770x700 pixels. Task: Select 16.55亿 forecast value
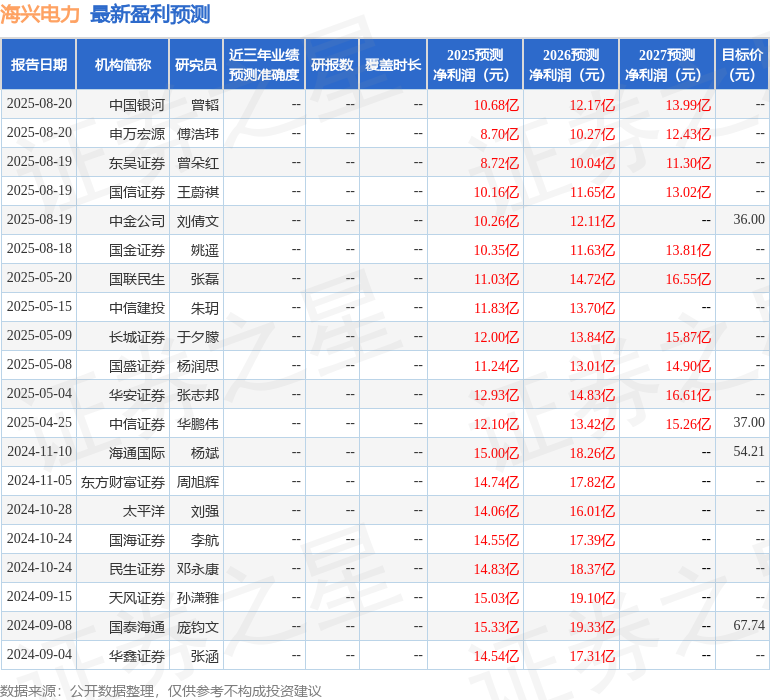688,279
